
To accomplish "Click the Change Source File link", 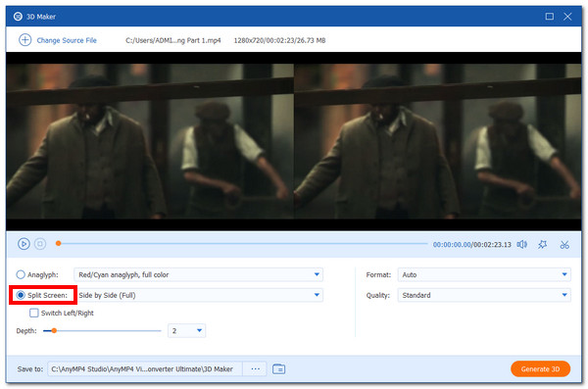I will (x=67, y=40).
